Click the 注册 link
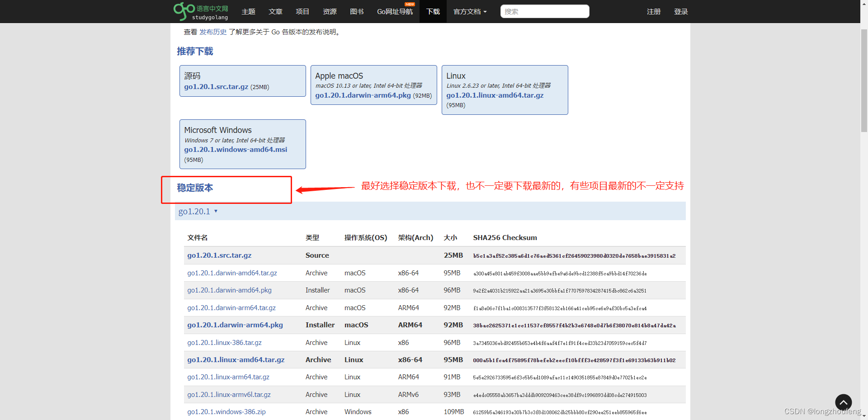 point(654,11)
